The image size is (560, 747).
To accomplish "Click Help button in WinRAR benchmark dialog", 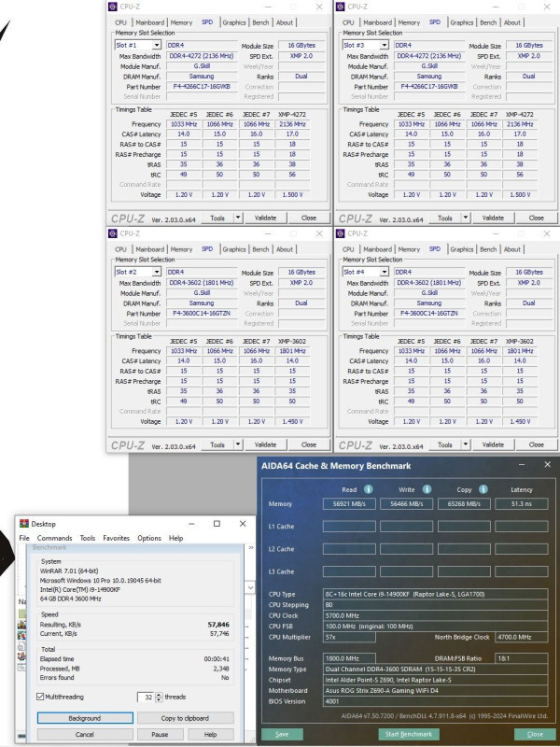I will click(x=211, y=734).
